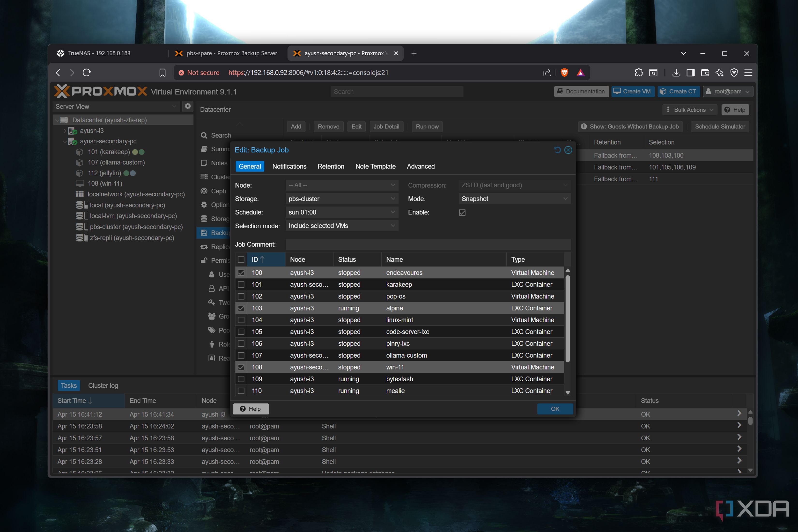Click Help in the backup dialog
This screenshot has width=798, height=532.
250,409
